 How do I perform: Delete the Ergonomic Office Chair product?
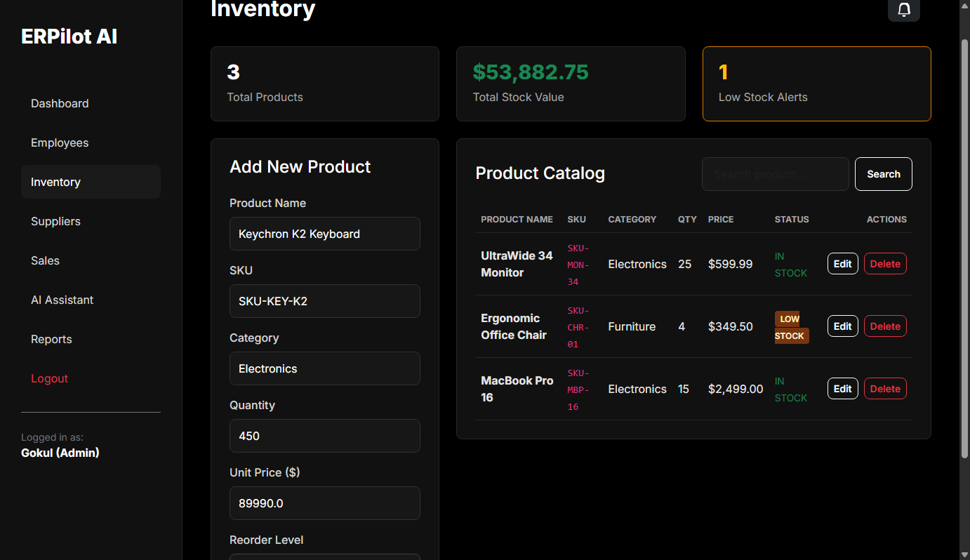pyautogui.click(x=885, y=326)
